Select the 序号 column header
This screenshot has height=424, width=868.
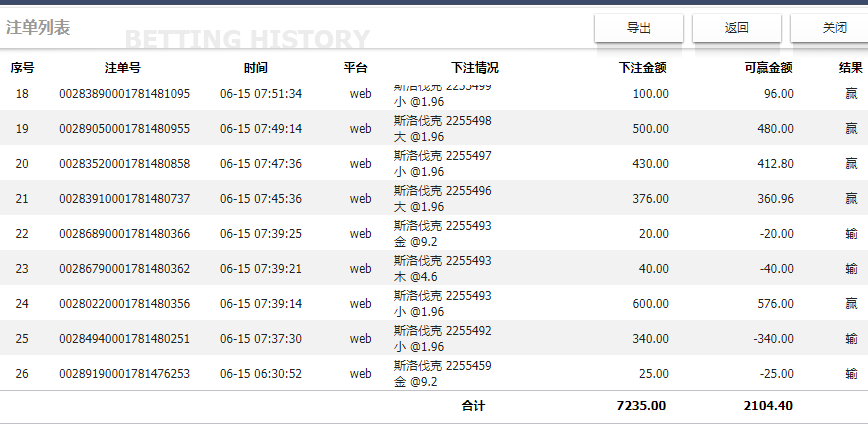[x=22, y=68]
